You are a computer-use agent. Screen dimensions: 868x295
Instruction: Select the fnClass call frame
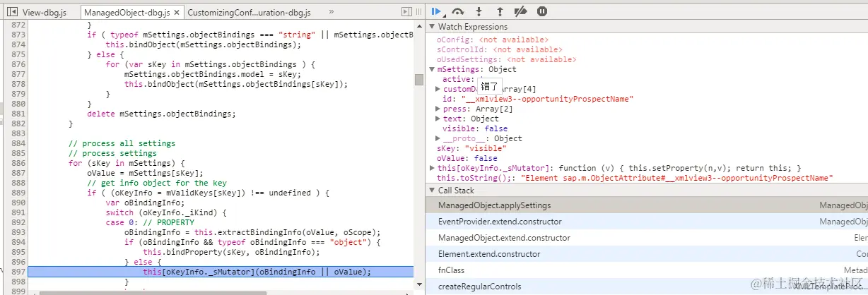[x=647, y=270]
